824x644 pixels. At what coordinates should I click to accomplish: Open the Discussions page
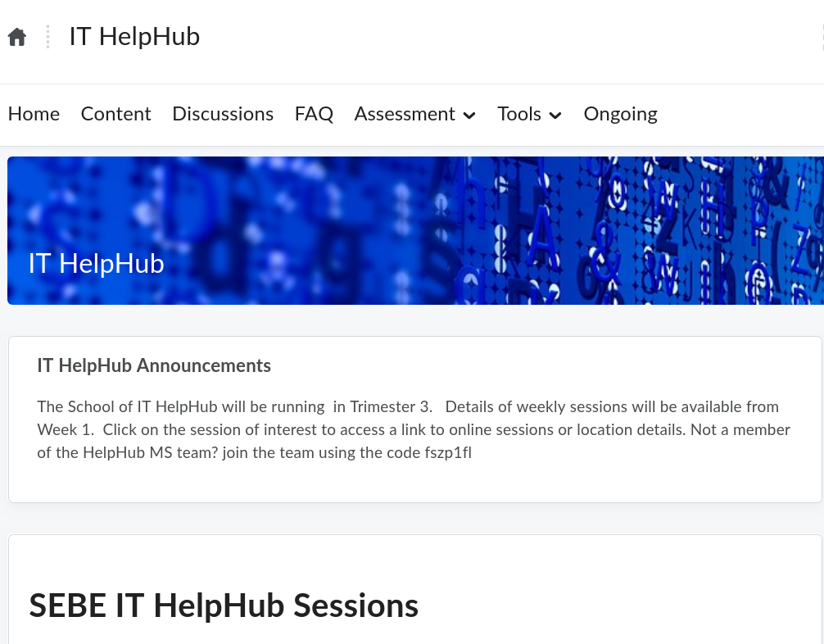point(223,115)
